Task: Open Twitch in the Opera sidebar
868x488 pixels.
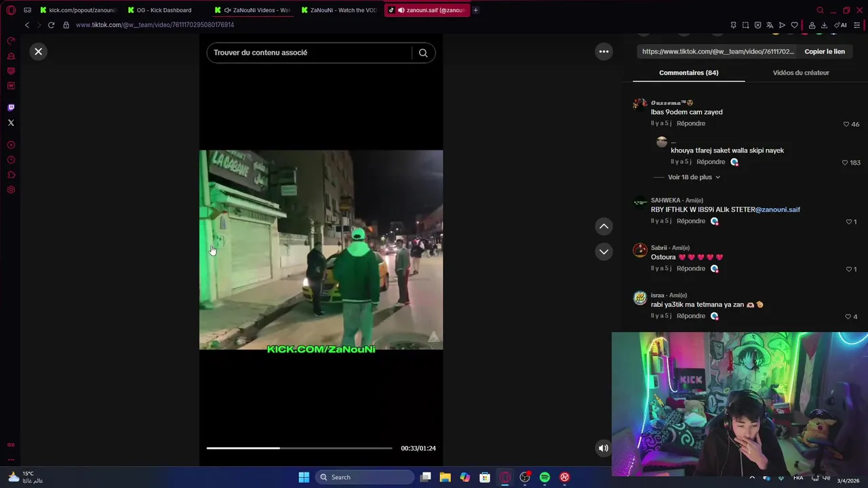Action: (11, 108)
